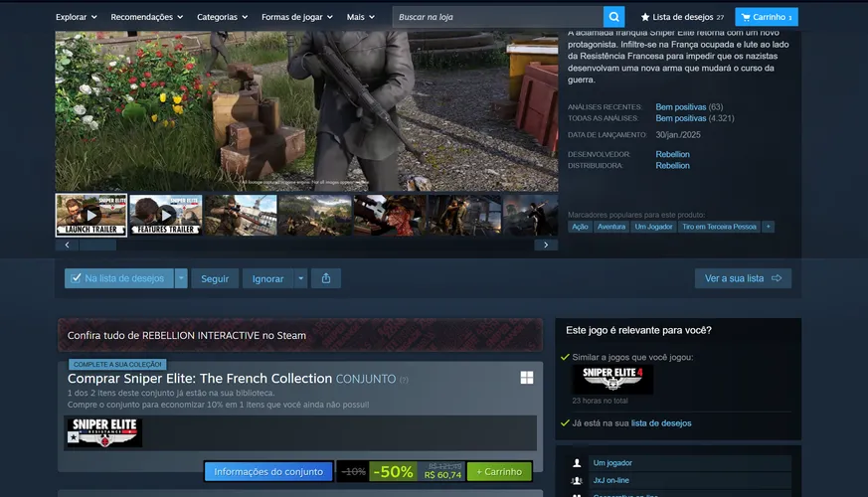Expand the Formas de jogar menu

click(x=296, y=17)
